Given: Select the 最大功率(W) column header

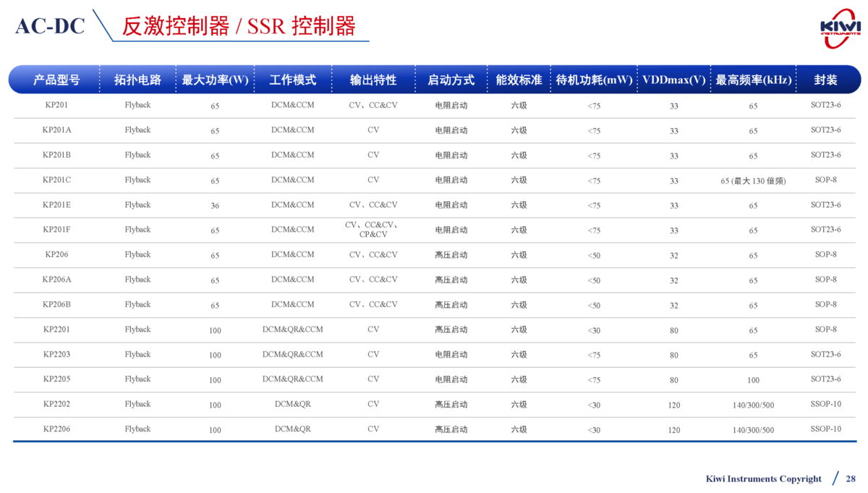Looking at the screenshot, I should click(215, 80).
